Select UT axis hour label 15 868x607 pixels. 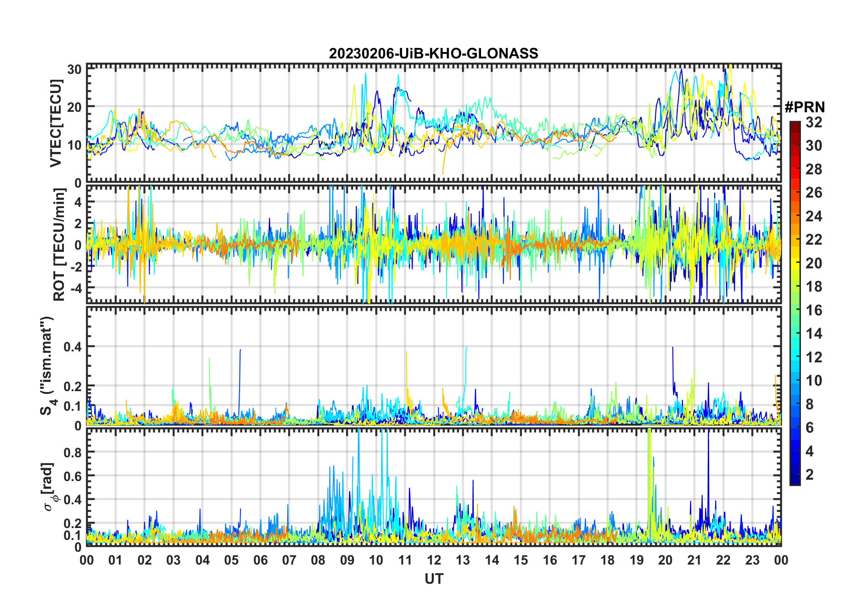521,560
